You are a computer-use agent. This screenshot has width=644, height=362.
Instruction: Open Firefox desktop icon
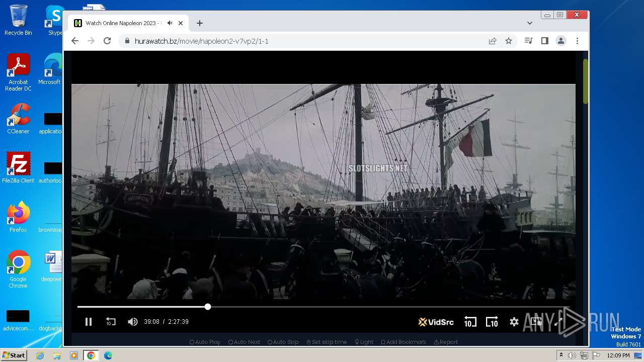[x=18, y=217]
